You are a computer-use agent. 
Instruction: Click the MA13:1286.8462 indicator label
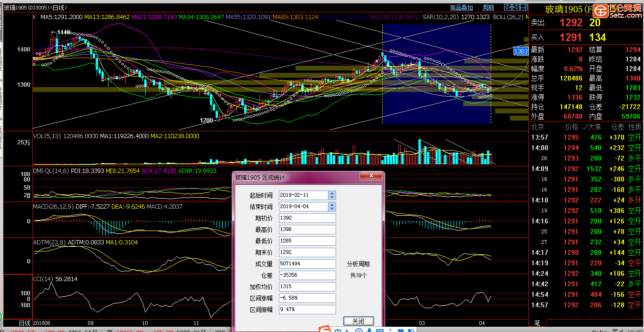click(x=107, y=17)
